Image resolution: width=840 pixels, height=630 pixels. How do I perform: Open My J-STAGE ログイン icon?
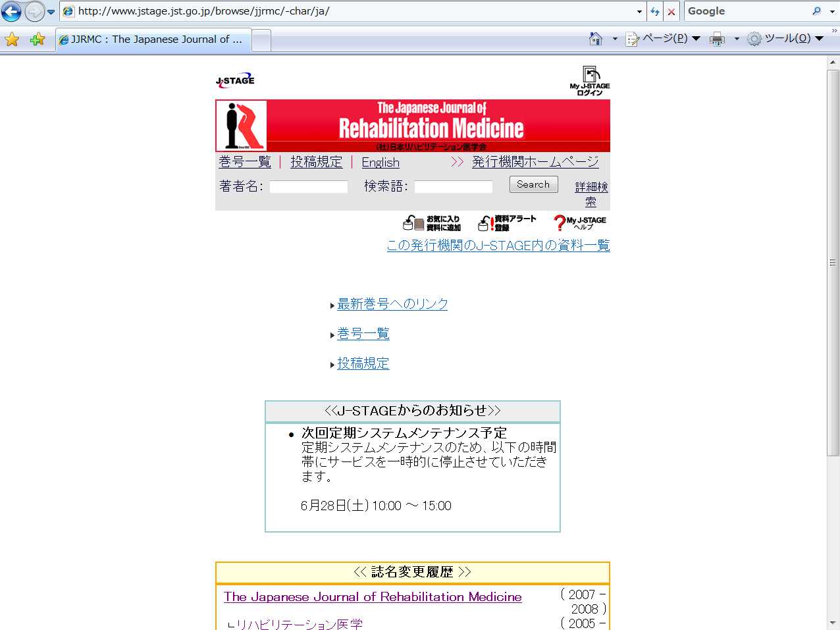coord(590,81)
